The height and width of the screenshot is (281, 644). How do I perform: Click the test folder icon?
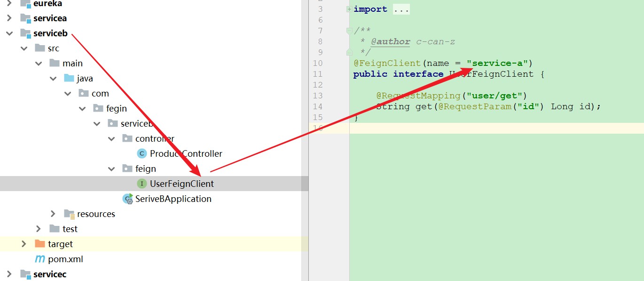pos(55,229)
